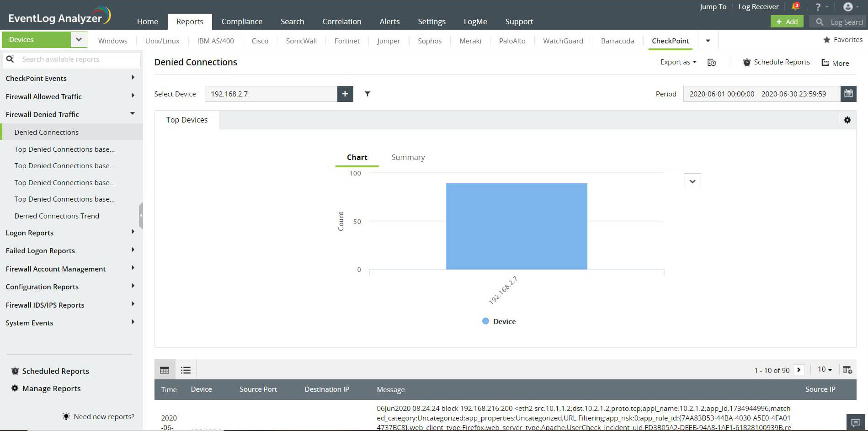Expand Configuration Reports section

click(x=133, y=286)
